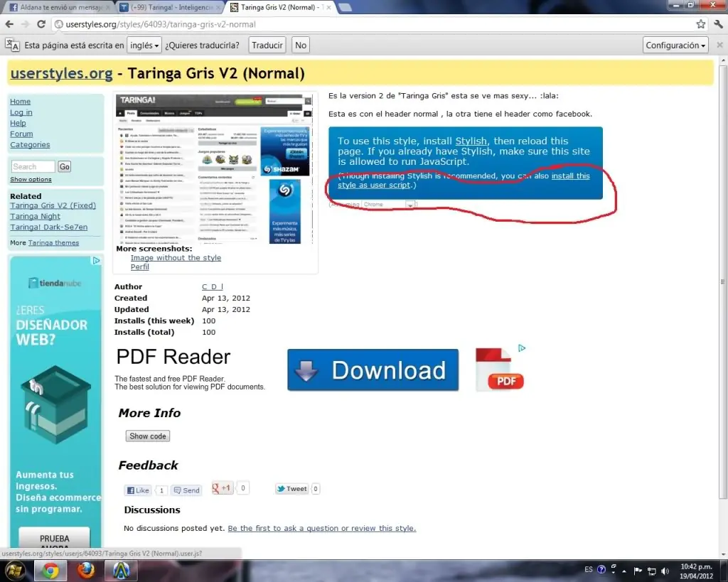
Task: Open the Taringa! Dark-Se7en related link
Action: (49, 227)
